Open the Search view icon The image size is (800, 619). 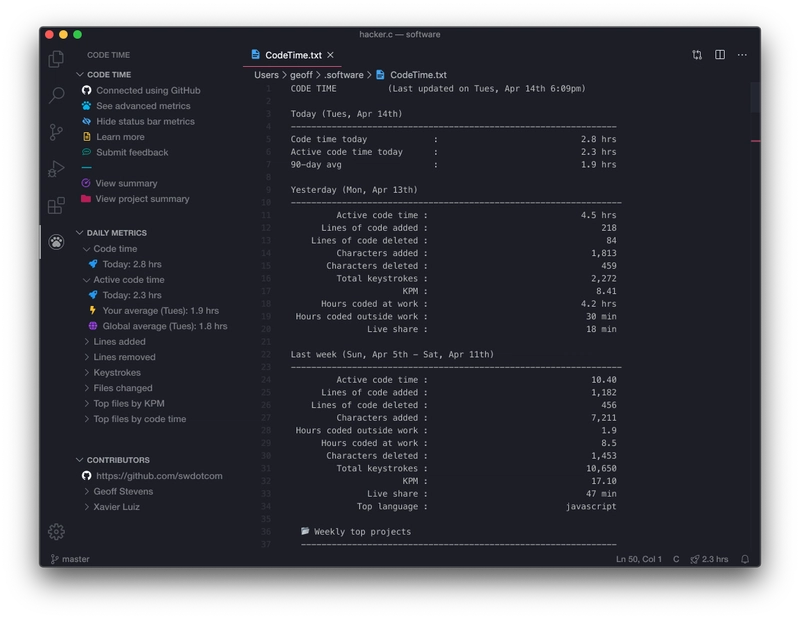pyautogui.click(x=56, y=95)
